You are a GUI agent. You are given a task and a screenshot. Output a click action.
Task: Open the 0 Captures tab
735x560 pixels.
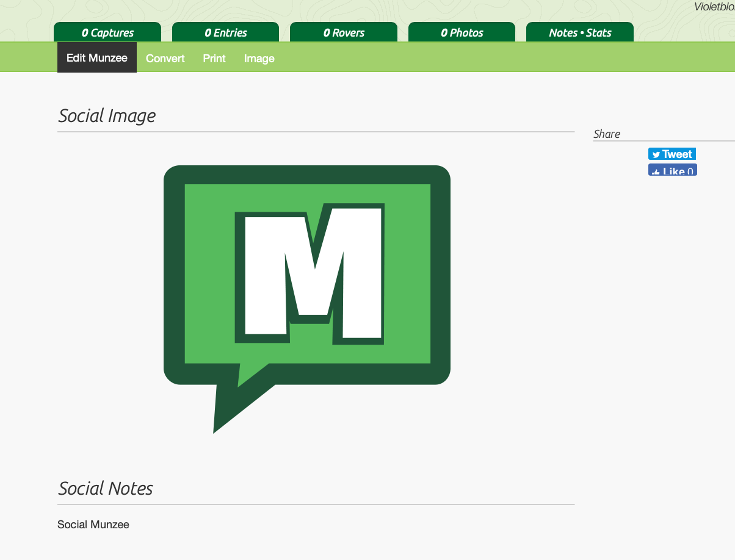[107, 32]
